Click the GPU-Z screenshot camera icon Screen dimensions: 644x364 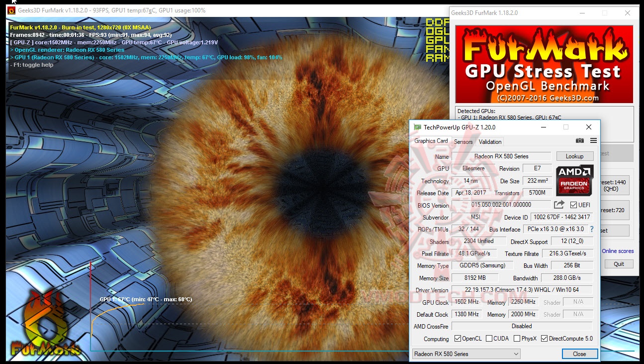580,141
